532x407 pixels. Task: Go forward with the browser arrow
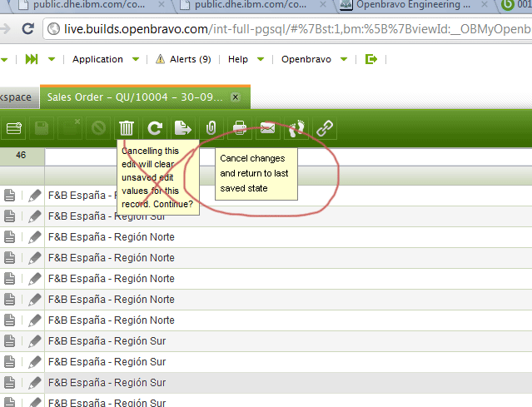click(x=5, y=29)
